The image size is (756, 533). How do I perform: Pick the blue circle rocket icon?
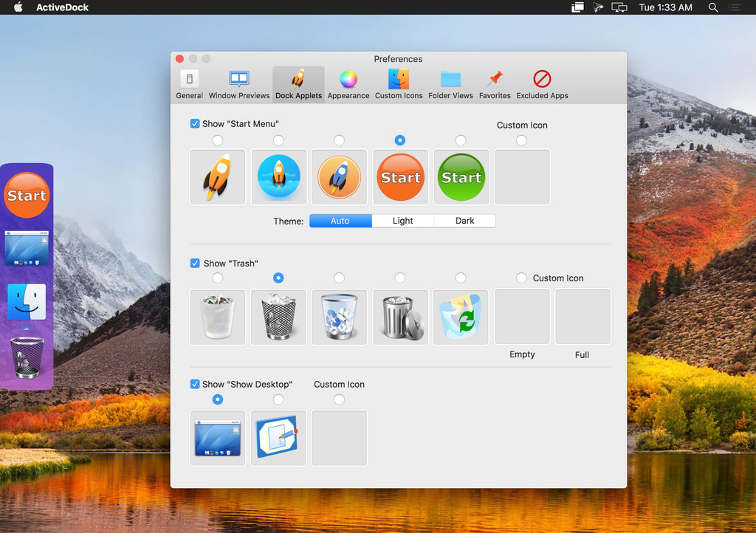click(x=278, y=177)
